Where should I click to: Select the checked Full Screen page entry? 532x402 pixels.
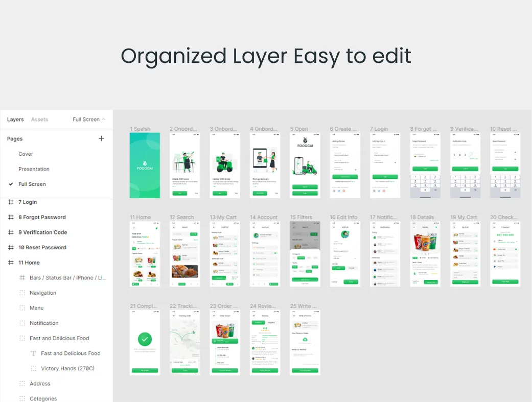[32, 184]
